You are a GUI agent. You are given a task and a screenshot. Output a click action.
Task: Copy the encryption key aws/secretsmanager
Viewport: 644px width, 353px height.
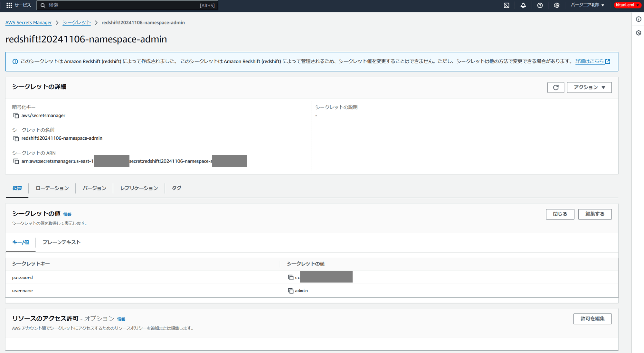click(x=16, y=116)
